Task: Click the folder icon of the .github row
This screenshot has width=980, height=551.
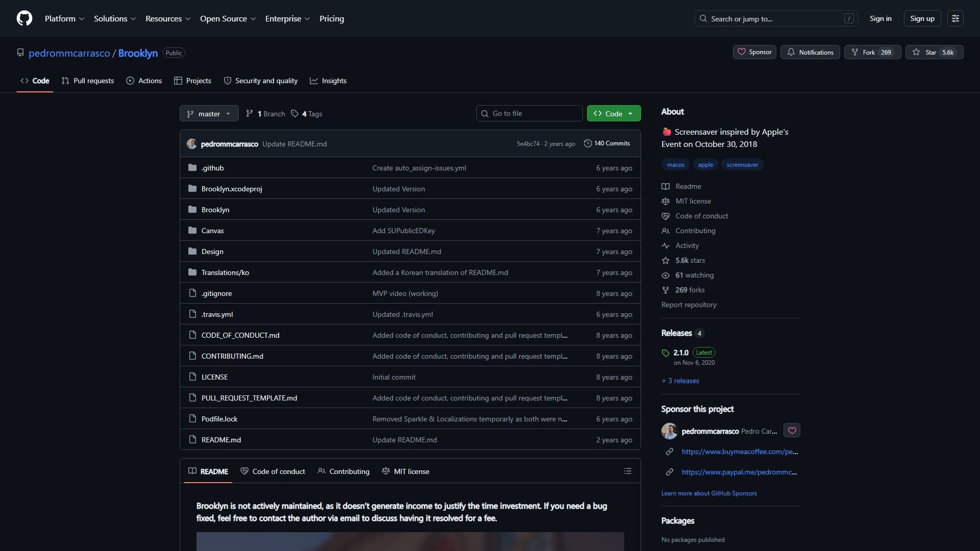Action: 192,168
